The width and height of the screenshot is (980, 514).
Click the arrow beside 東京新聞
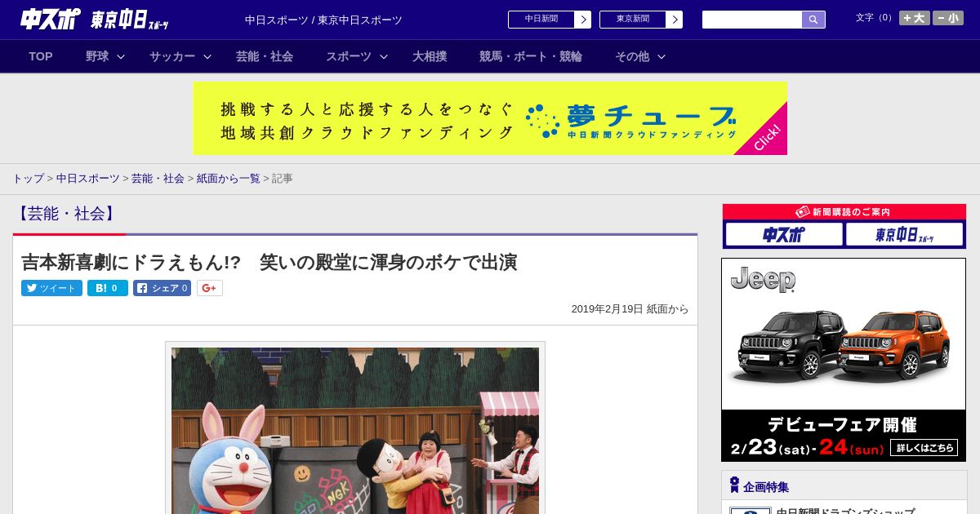tap(675, 20)
